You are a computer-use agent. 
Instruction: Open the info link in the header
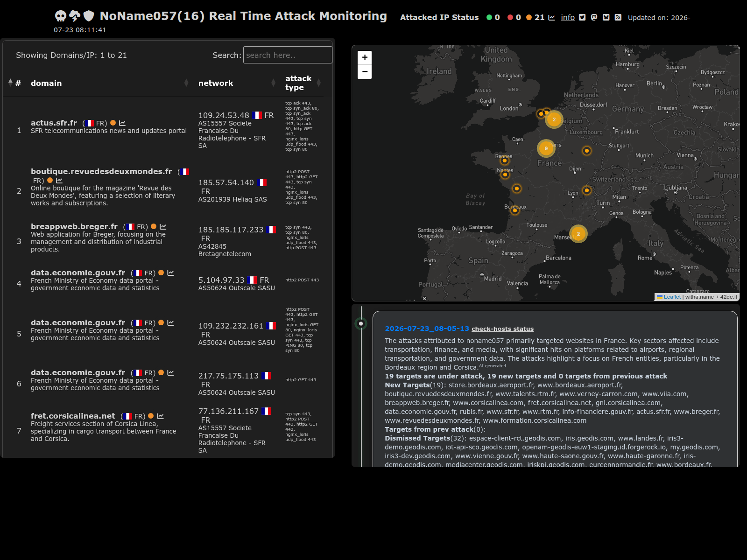(568, 18)
